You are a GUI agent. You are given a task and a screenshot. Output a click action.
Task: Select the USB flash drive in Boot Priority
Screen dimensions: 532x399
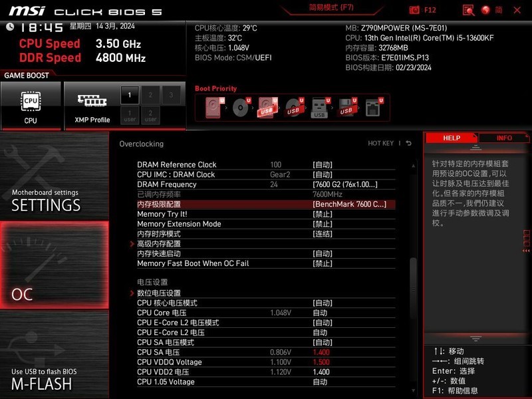click(x=319, y=108)
